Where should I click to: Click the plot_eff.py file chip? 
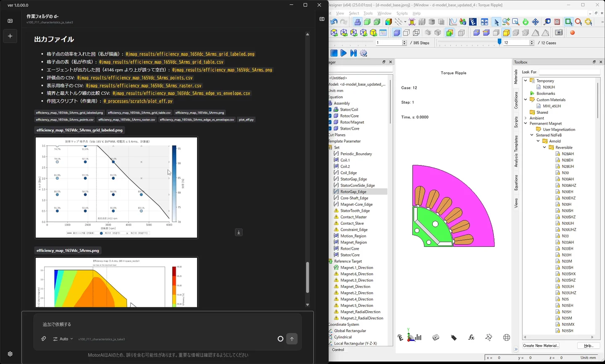(246, 120)
